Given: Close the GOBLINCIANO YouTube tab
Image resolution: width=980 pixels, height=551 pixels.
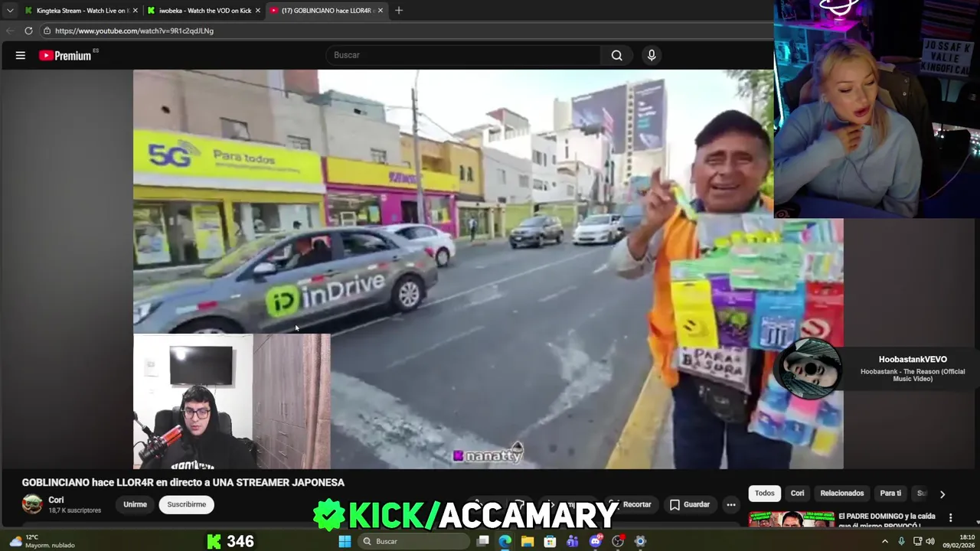Looking at the screenshot, I should [380, 11].
